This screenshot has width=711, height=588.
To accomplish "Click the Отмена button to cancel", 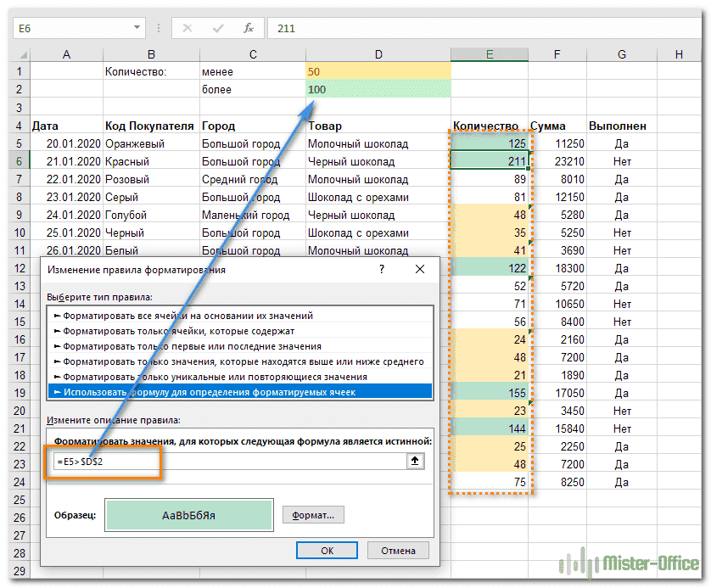I will tap(398, 550).
